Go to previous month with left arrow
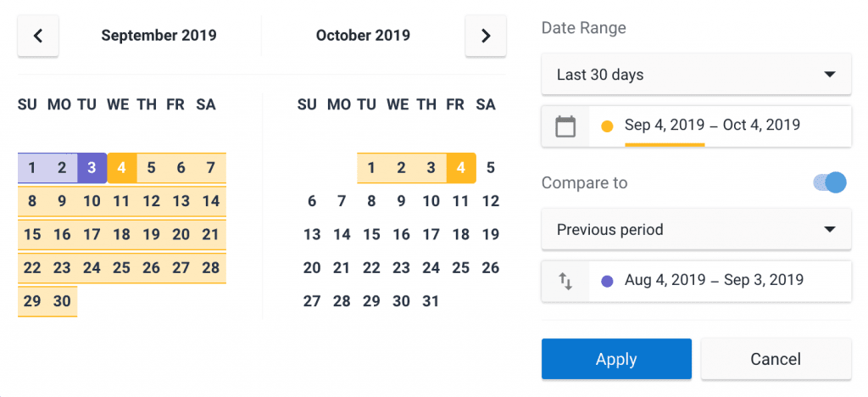Image resolution: width=868 pixels, height=397 pixels. pos(38,36)
